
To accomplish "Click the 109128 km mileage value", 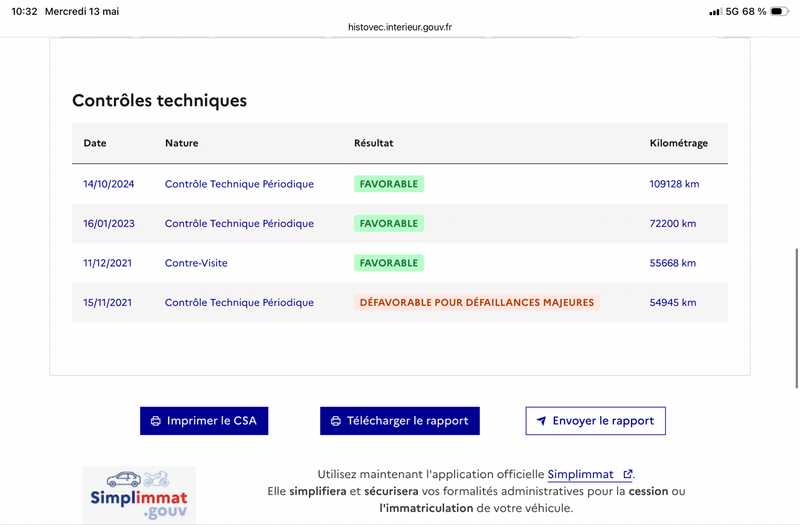I will [674, 184].
